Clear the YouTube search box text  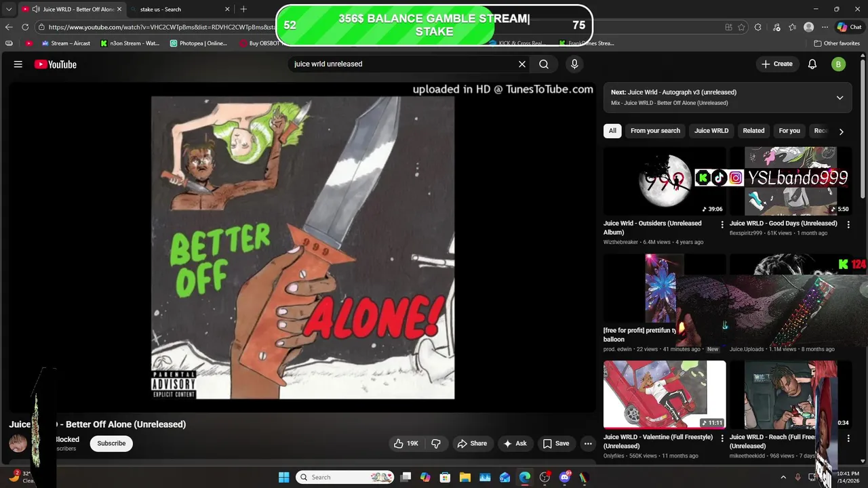click(x=522, y=64)
